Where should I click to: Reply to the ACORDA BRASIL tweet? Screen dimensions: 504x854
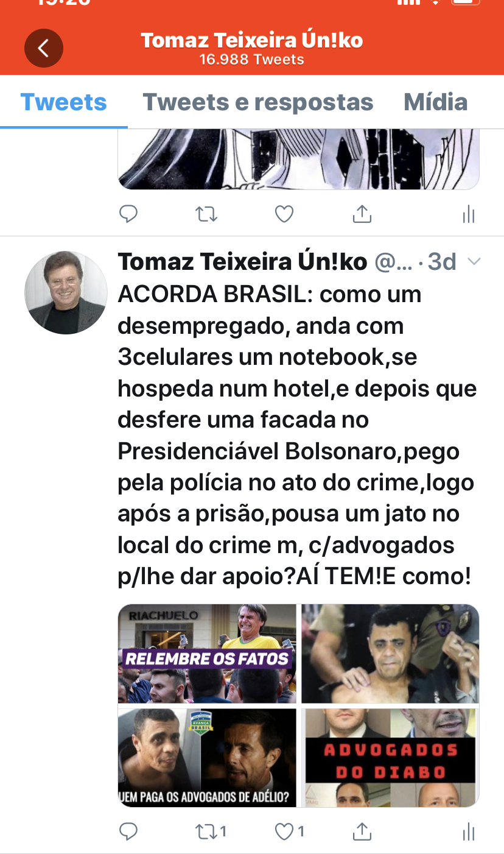(x=128, y=831)
